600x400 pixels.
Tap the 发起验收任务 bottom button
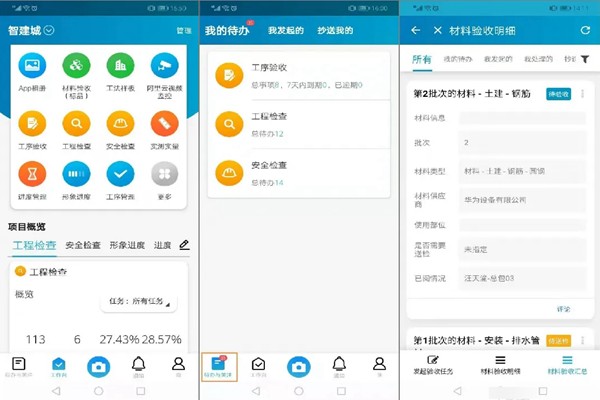433,365
